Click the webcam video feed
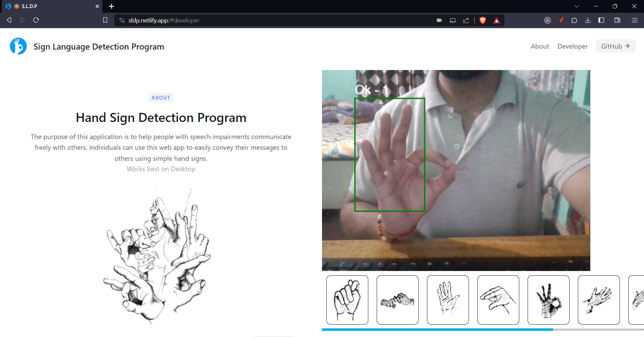644x340 pixels. point(456,170)
